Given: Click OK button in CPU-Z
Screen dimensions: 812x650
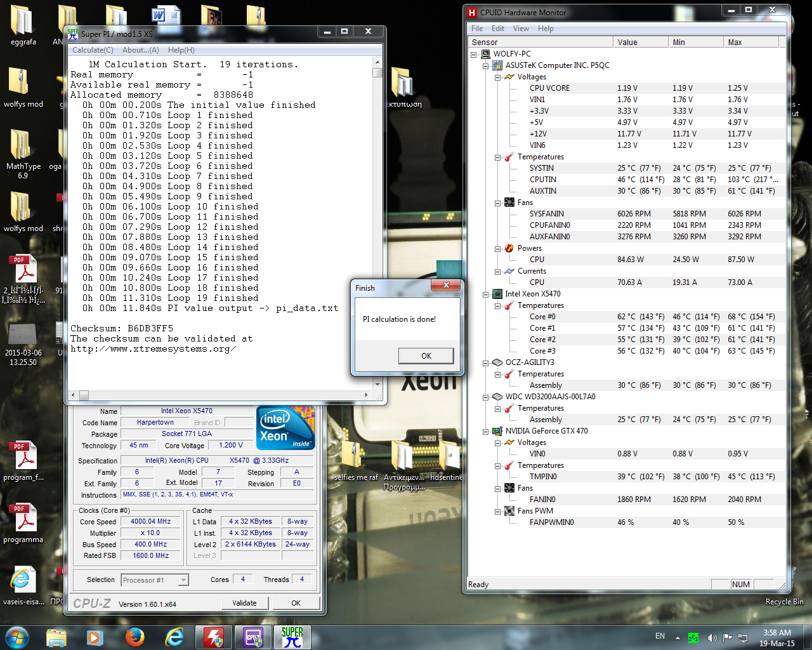Looking at the screenshot, I should click(x=296, y=603).
